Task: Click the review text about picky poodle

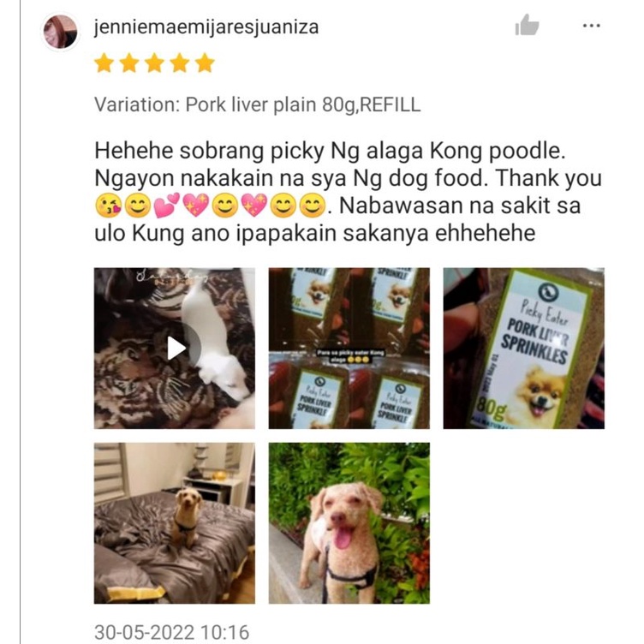Action: point(349,191)
